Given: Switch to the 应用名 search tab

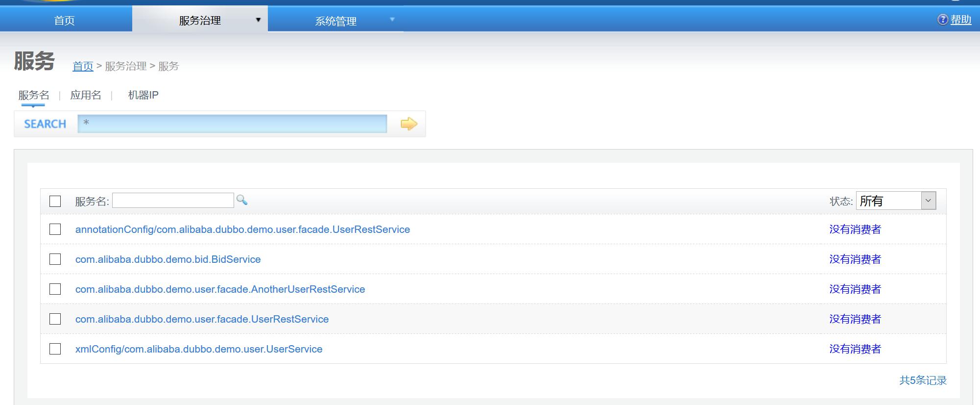Looking at the screenshot, I should pyautogui.click(x=86, y=95).
